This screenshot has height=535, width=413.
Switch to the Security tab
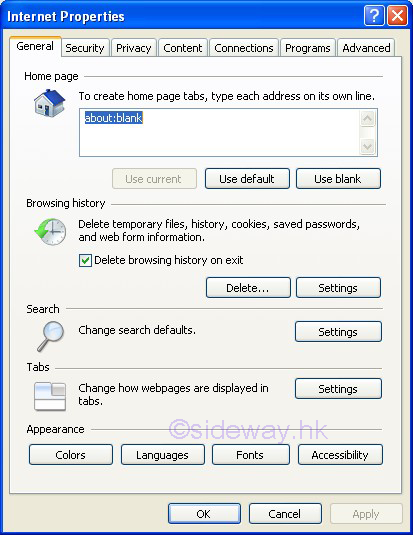(x=85, y=48)
